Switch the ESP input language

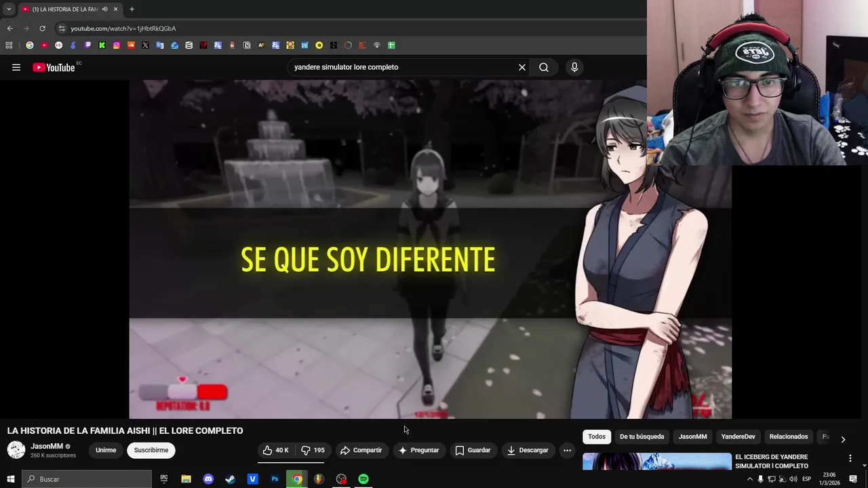point(806,479)
